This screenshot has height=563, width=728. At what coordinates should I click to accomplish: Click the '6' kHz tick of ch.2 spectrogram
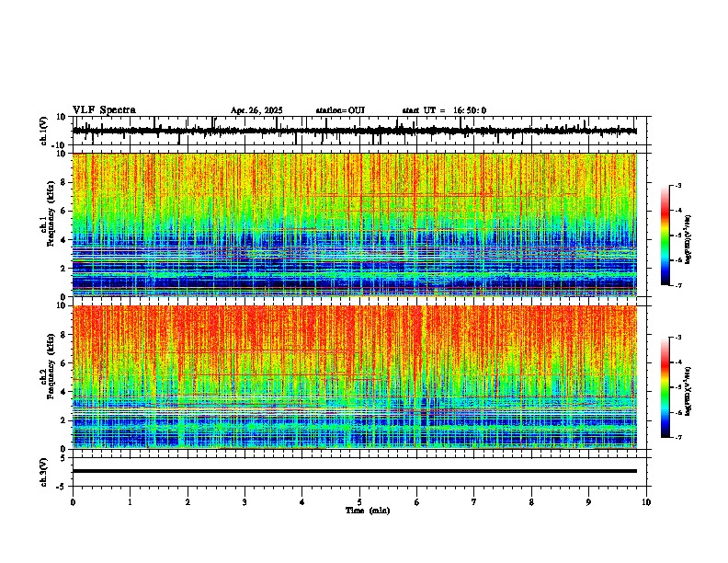(x=63, y=363)
